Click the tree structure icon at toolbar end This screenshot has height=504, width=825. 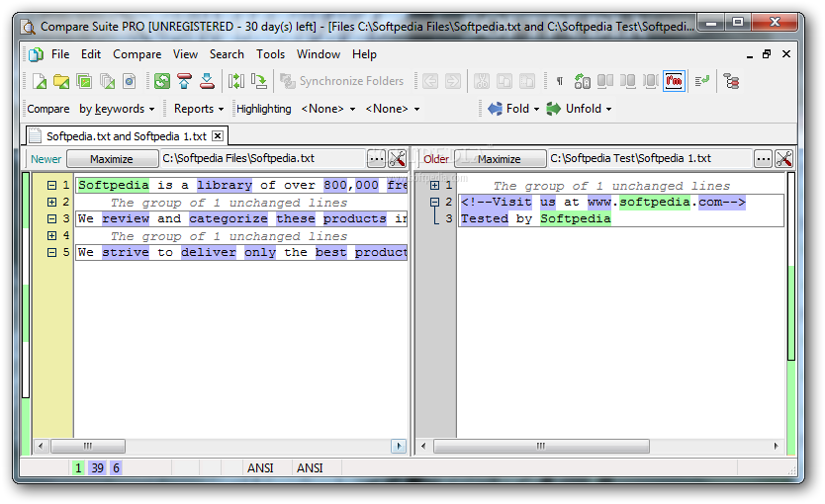(731, 81)
